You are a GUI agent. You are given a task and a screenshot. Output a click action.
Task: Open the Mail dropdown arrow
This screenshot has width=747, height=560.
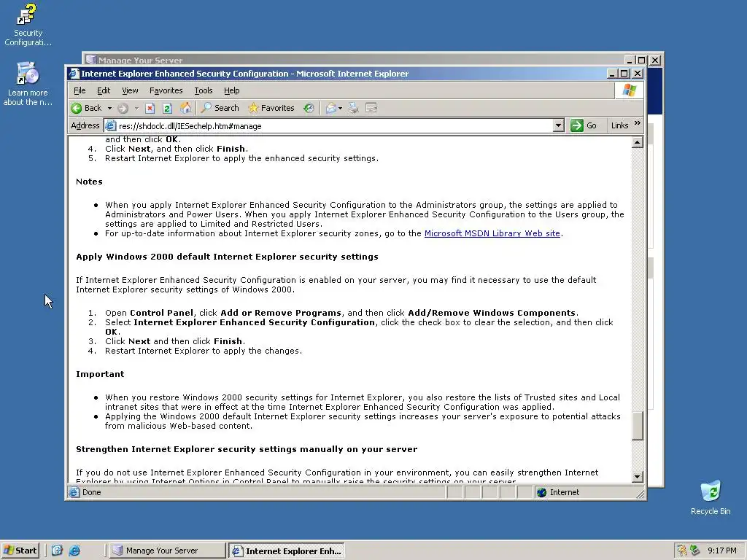[340, 108]
